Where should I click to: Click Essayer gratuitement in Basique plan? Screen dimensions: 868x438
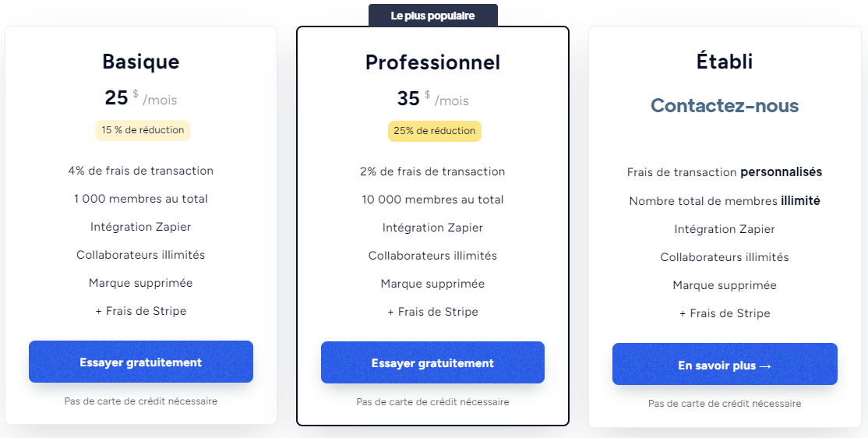pos(141,362)
